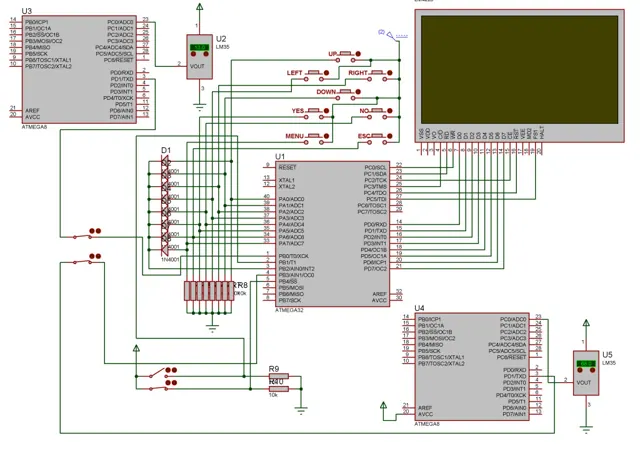Screen dimensions: 640x449
Task: Select resistor R9
Action: click(x=279, y=376)
